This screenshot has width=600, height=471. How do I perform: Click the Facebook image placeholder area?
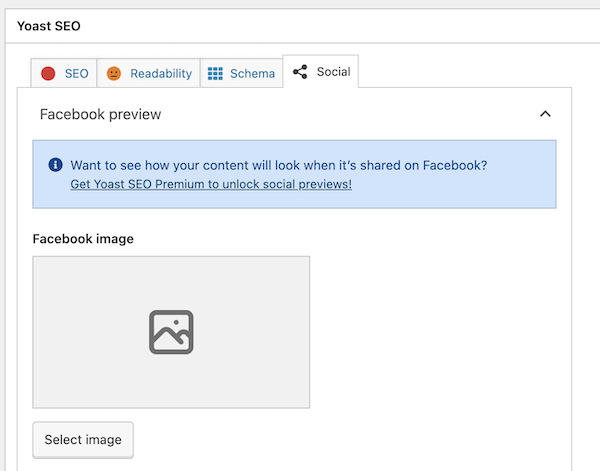click(x=171, y=332)
